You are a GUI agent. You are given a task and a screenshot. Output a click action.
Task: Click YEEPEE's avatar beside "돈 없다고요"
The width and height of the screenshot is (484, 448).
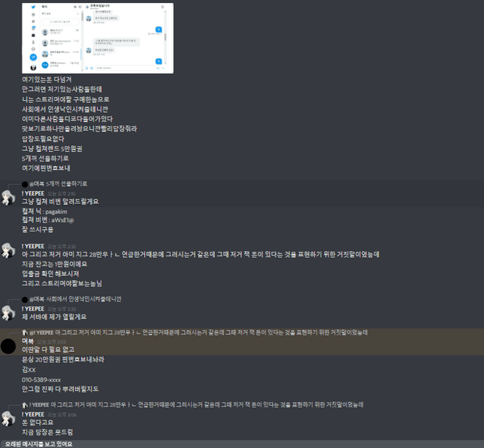coord(8,419)
